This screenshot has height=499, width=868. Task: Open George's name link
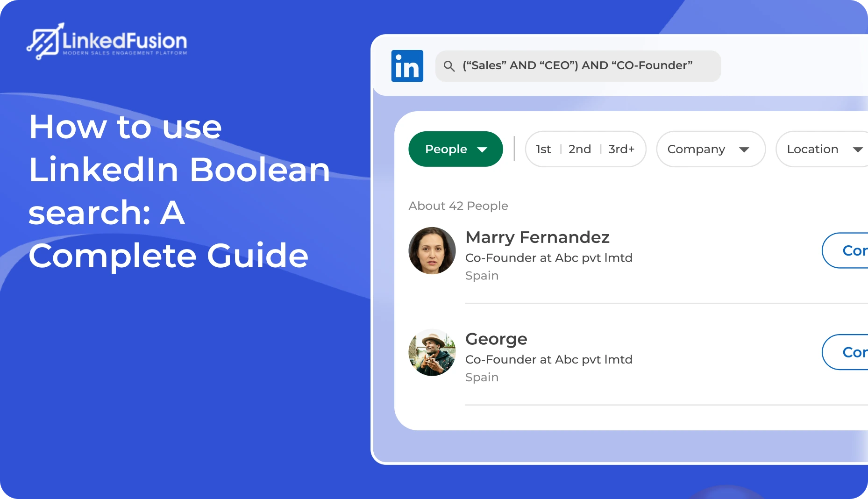496,339
